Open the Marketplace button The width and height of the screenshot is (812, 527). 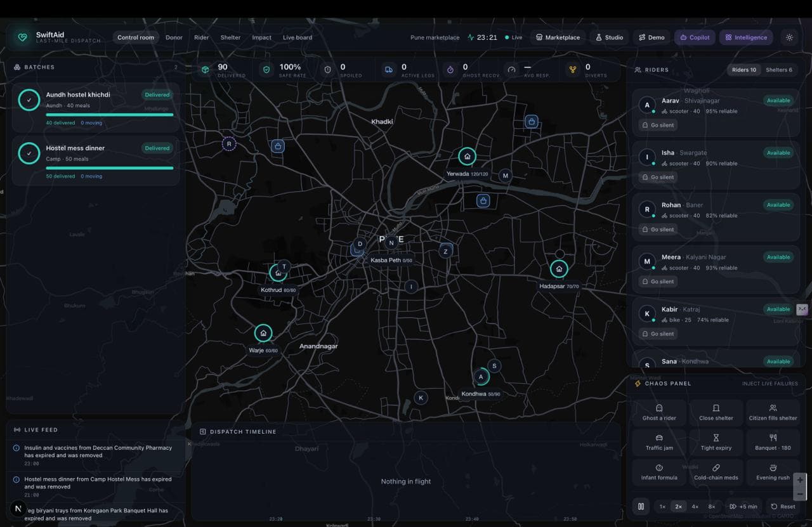click(558, 37)
